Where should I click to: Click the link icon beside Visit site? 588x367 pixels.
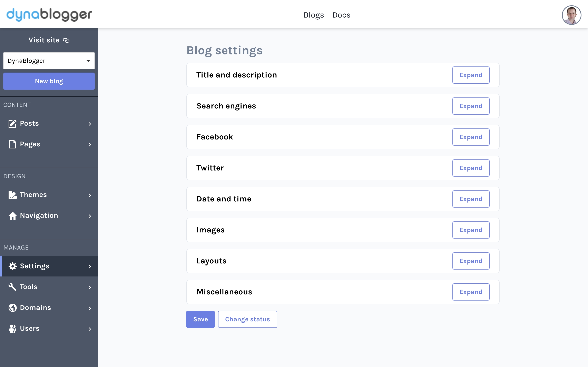[66, 40]
